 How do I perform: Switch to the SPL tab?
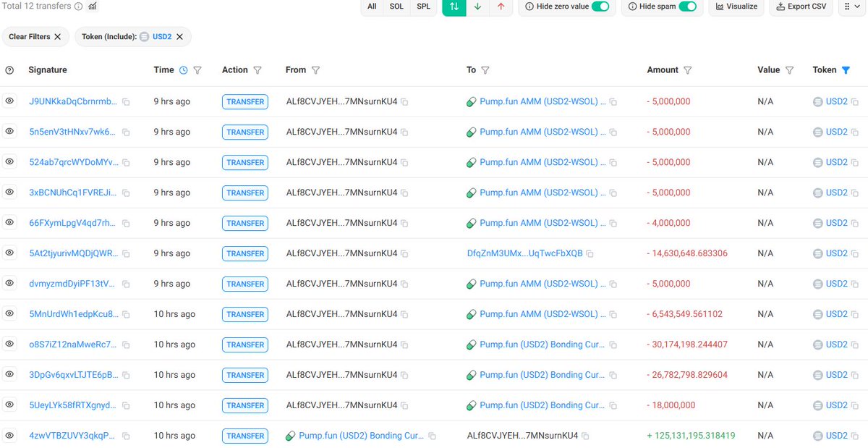423,7
